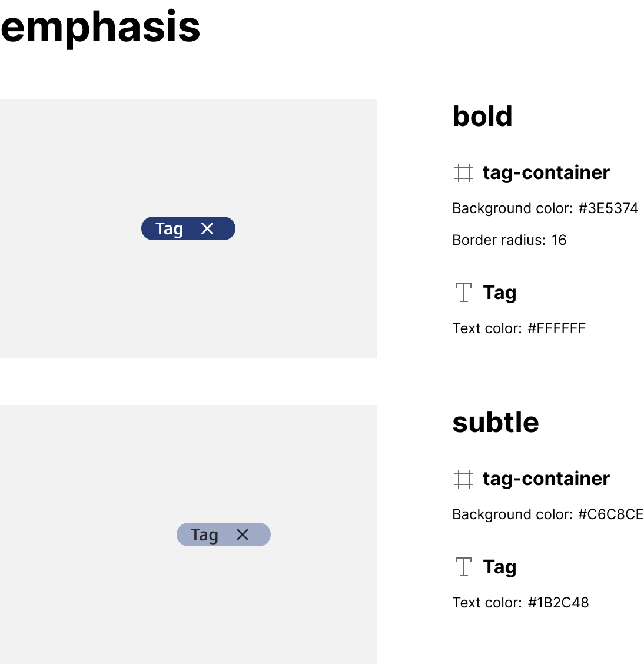Click the frame icon beside tag-container under bold
Viewport: 644px width, 664px height.
coord(464,173)
